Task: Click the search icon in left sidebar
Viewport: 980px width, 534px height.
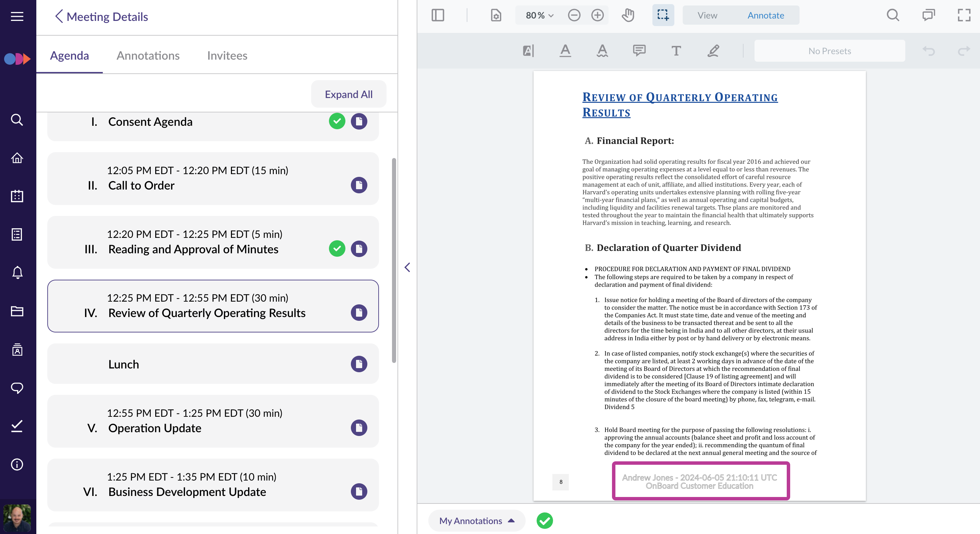Action: (17, 120)
